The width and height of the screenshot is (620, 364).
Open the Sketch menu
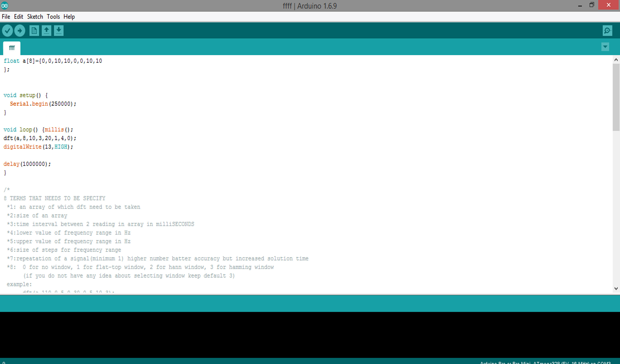point(35,16)
